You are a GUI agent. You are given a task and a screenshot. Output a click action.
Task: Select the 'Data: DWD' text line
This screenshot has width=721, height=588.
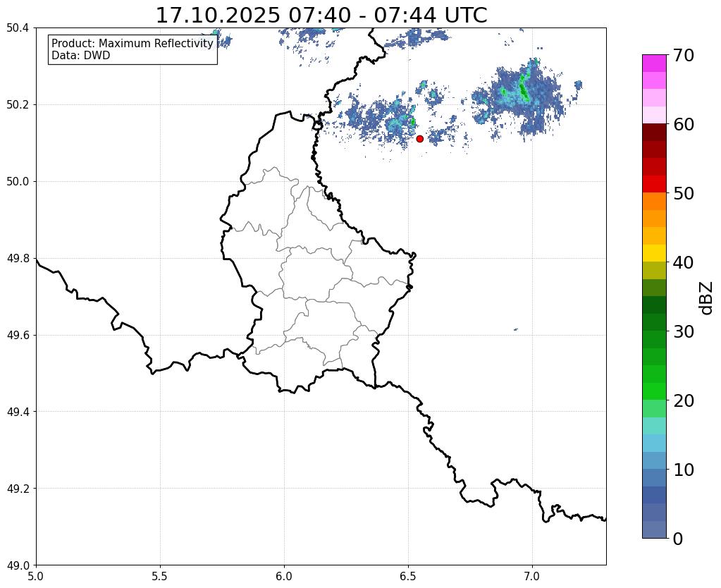click(x=81, y=55)
